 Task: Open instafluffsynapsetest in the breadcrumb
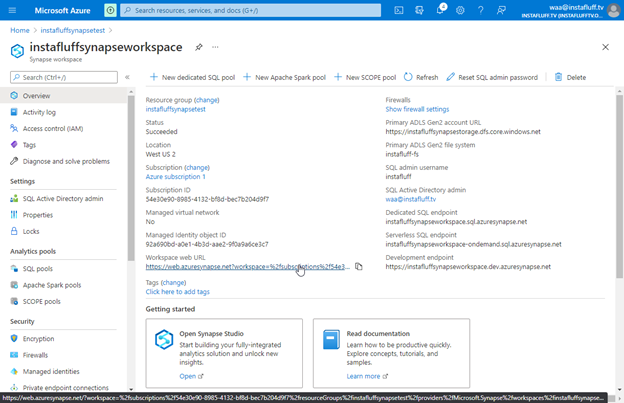(x=73, y=30)
